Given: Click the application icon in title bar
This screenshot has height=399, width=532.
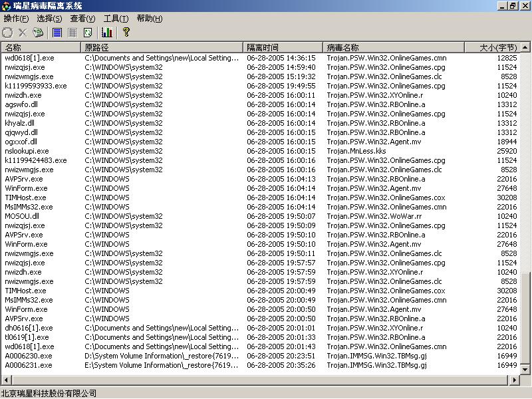Looking at the screenshot, I should 6,6.
